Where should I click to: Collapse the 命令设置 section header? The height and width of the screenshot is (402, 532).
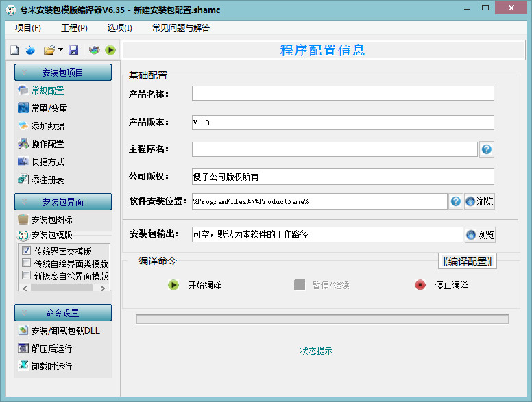63,313
